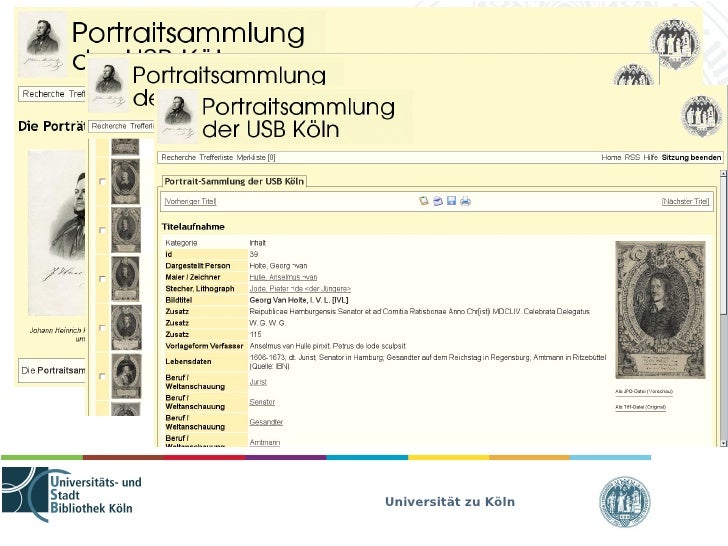The image size is (728, 546).
Task: Click the Lebensdaten label
Action: click(188, 362)
